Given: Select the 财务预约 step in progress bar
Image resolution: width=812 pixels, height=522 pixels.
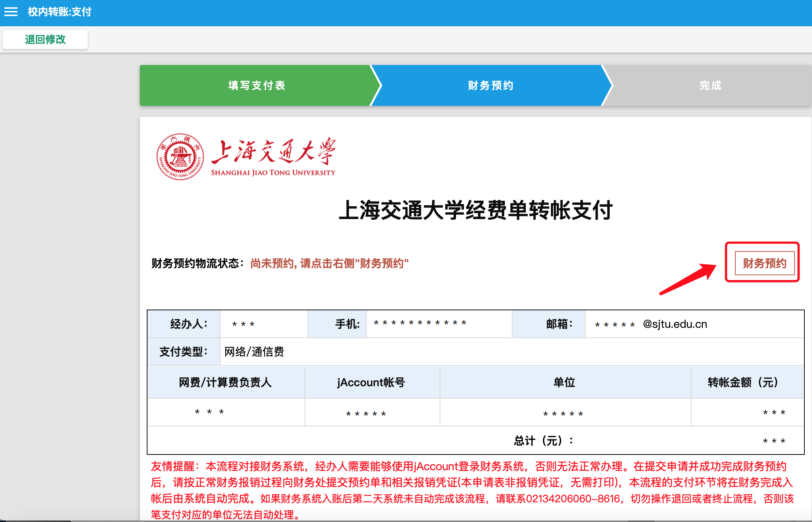Looking at the screenshot, I should [491, 85].
